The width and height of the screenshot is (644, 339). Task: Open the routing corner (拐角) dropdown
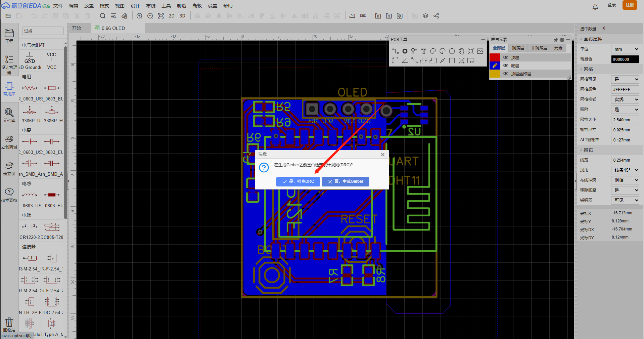(625, 170)
